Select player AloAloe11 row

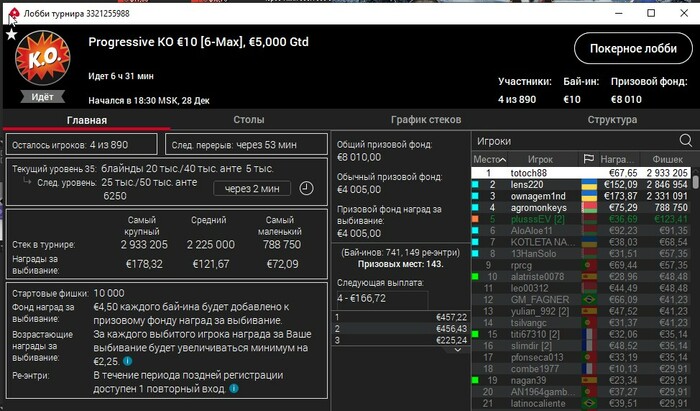pos(581,231)
